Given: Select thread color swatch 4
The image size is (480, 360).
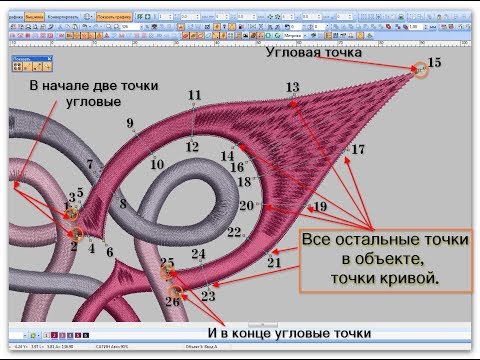Looking at the screenshot, I should [x=70, y=335].
